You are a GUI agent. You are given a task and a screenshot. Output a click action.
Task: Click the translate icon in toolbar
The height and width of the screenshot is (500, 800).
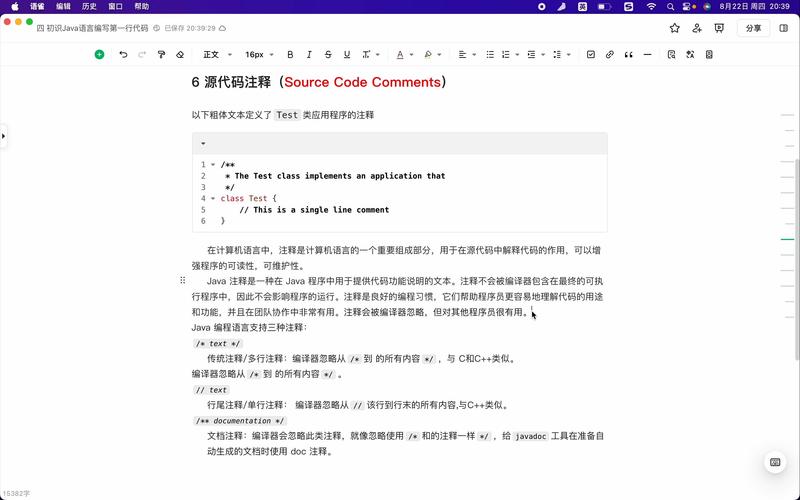click(690, 55)
